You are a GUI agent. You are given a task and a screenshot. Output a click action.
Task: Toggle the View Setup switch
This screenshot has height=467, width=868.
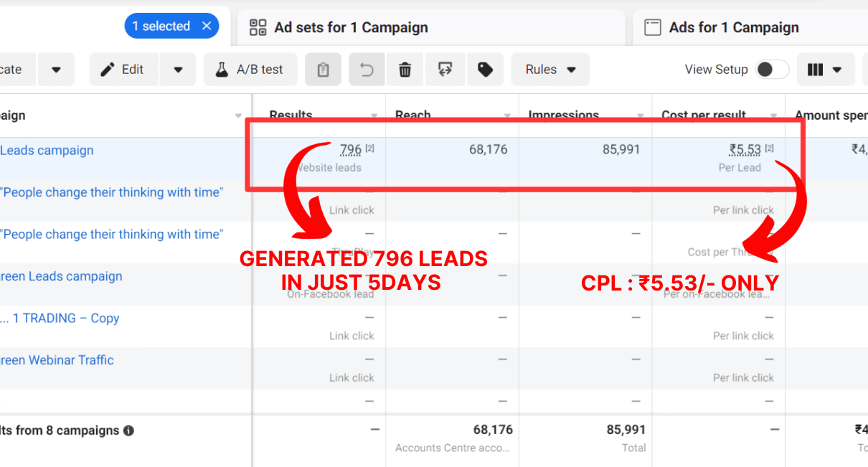click(772, 70)
